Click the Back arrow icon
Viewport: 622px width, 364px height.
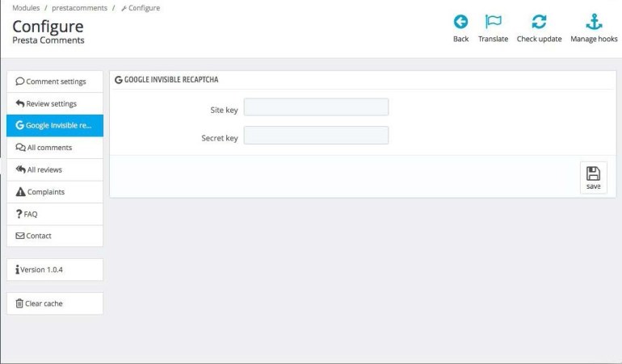click(460, 22)
